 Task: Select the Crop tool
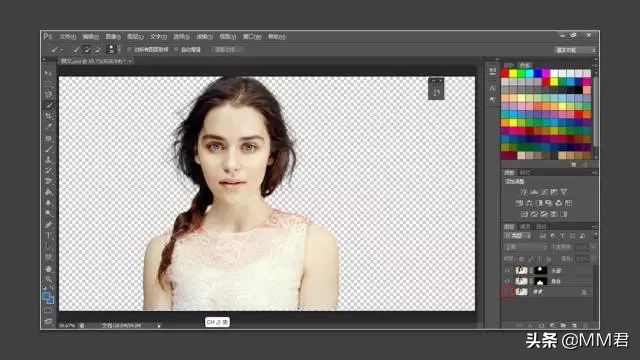[48, 116]
